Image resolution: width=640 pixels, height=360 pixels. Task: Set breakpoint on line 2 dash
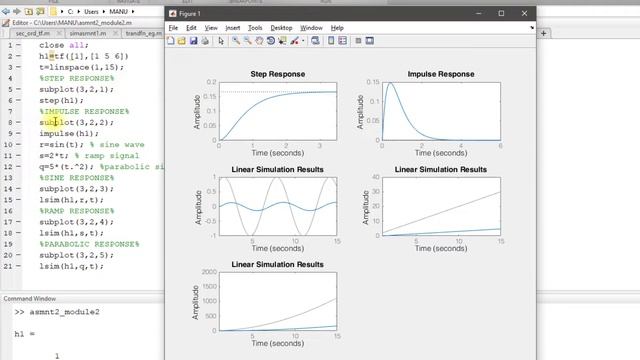pyautogui.click(x=18, y=56)
